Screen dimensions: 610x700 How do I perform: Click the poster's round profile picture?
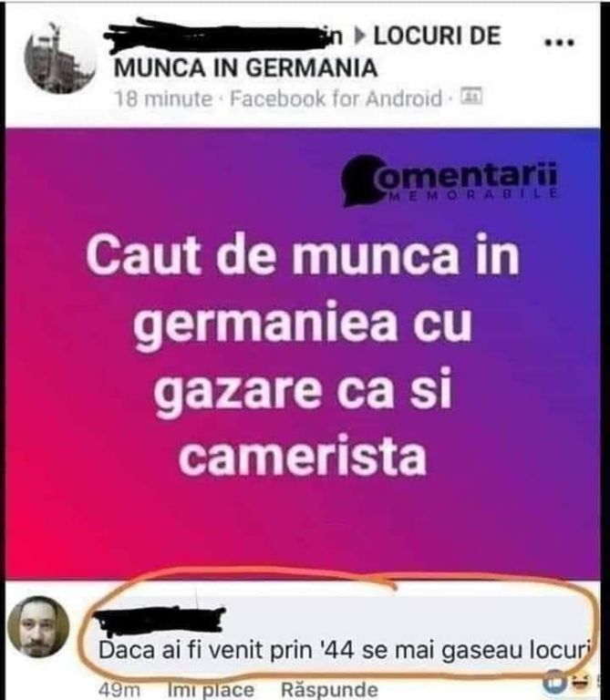coord(60,58)
